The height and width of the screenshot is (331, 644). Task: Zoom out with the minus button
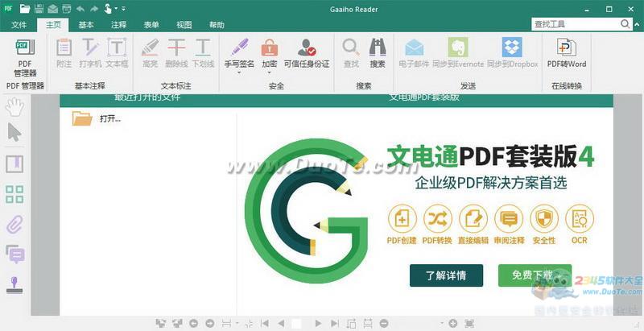click(383, 324)
